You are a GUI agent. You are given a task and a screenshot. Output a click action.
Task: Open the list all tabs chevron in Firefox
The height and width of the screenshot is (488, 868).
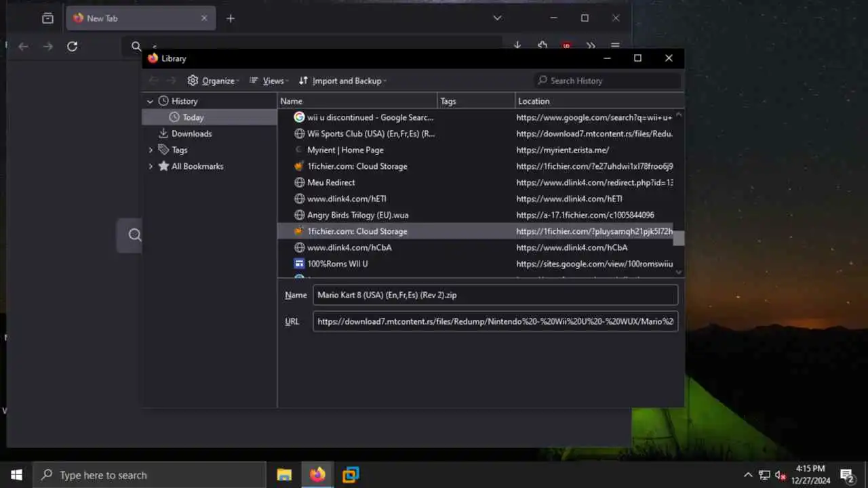click(497, 18)
